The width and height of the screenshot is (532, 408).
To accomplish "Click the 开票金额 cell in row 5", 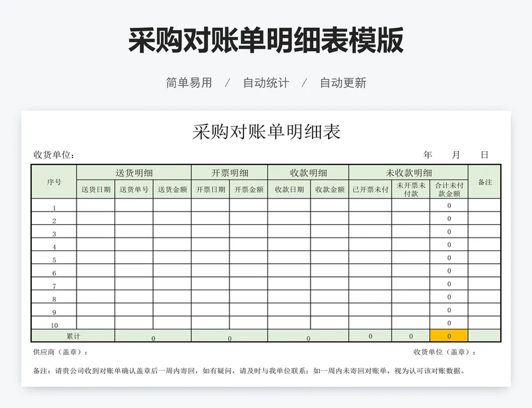I will [249, 258].
